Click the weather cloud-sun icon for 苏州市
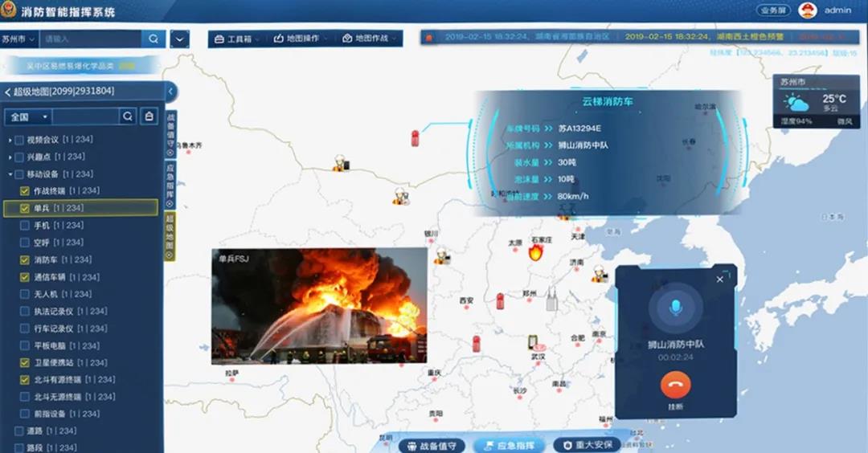 tap(796, 104)
